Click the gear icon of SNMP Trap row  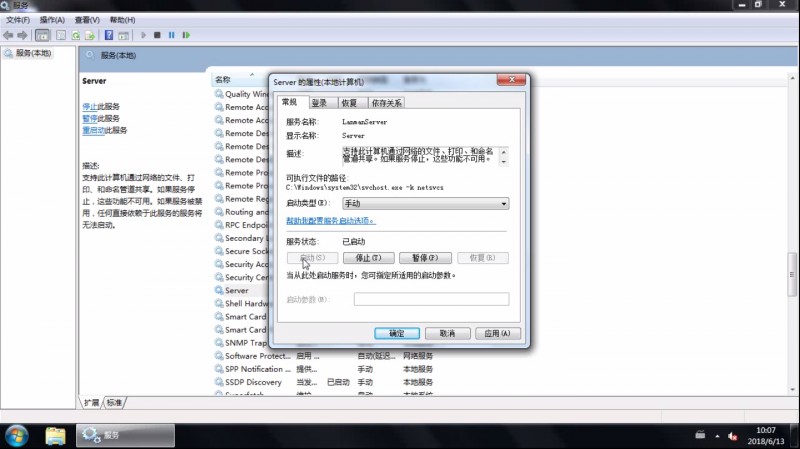tap(219, 343)
